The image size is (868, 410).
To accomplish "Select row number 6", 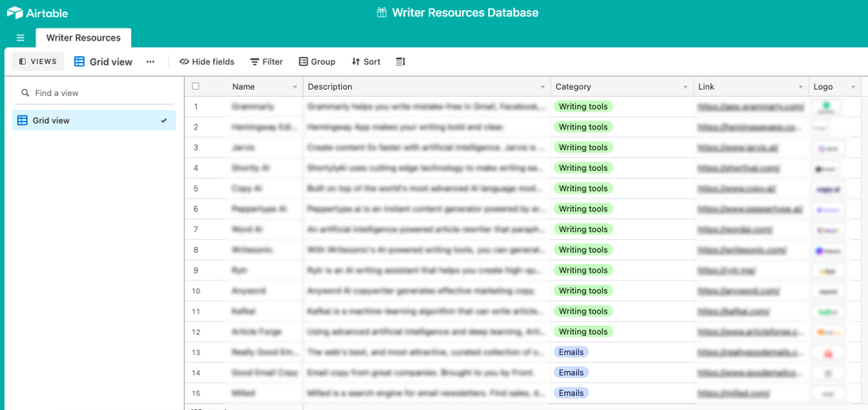I will pyautogui.click(x=196, y=209).
